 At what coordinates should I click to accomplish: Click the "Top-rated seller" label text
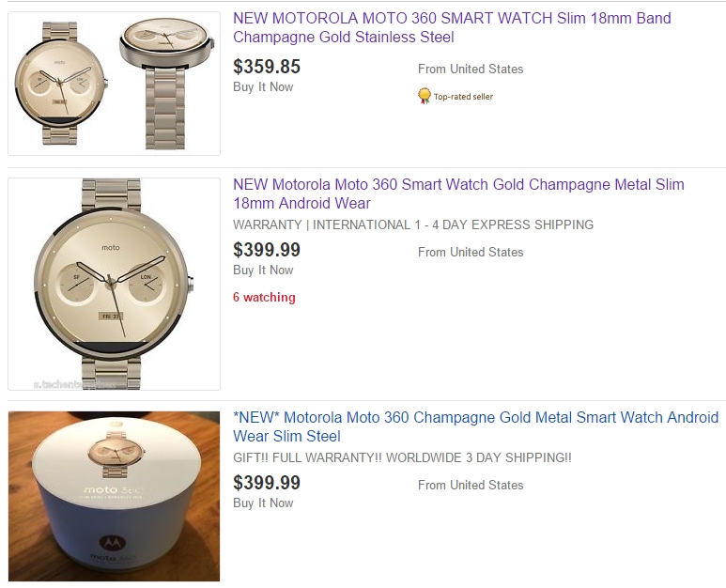tap(463, 97)
